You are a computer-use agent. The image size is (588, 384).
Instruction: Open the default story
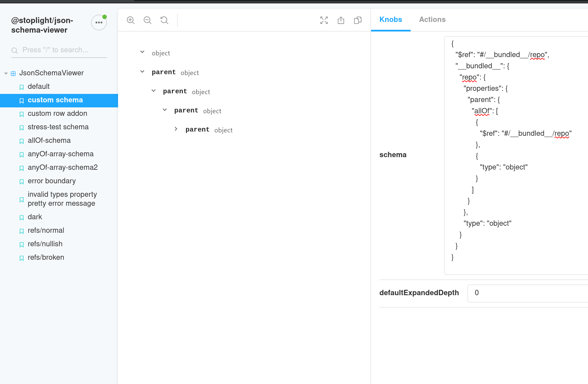point(59,87)
